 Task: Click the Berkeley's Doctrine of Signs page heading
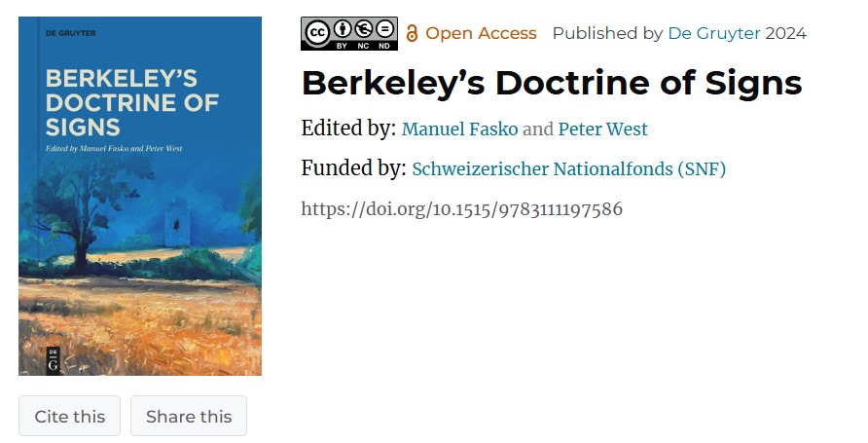(552, 83)
